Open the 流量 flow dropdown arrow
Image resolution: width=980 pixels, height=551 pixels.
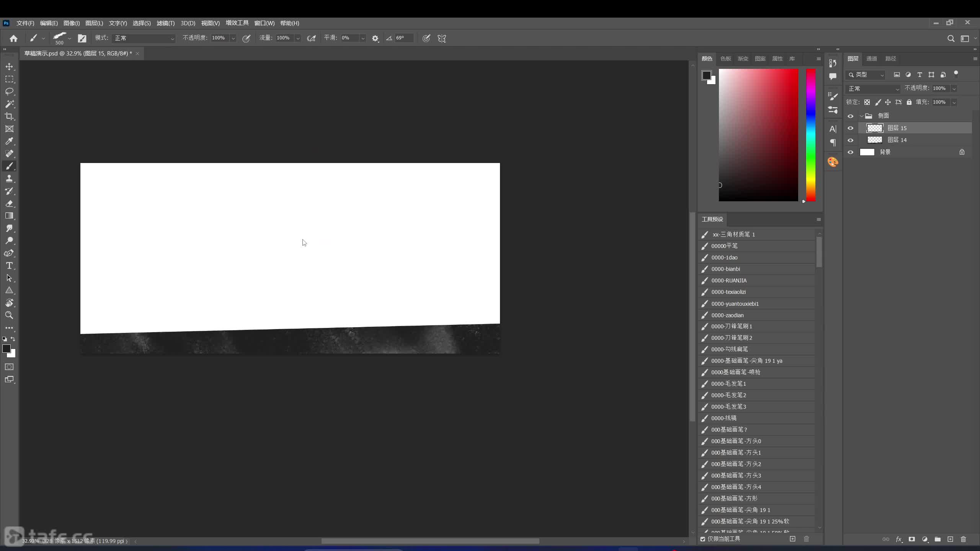[x=298, y=38]
